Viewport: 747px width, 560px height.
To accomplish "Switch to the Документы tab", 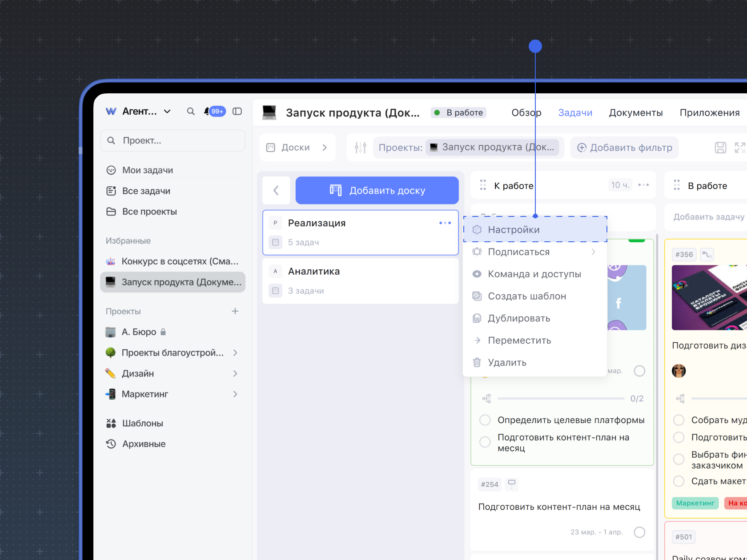I will coord(635,113).
